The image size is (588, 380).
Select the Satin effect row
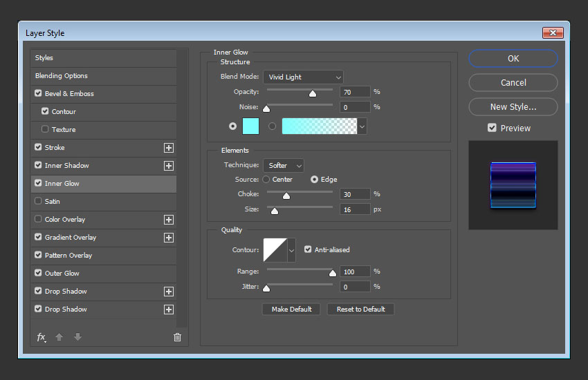104,202
